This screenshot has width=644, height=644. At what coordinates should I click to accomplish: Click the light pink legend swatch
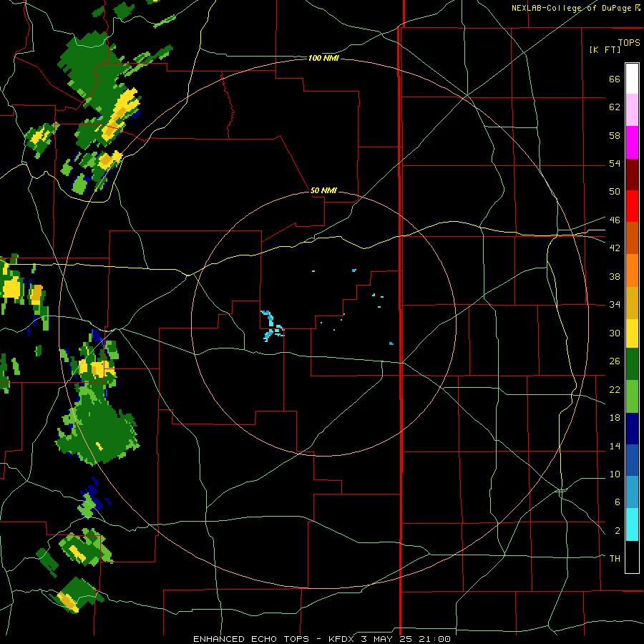point(632,110)
